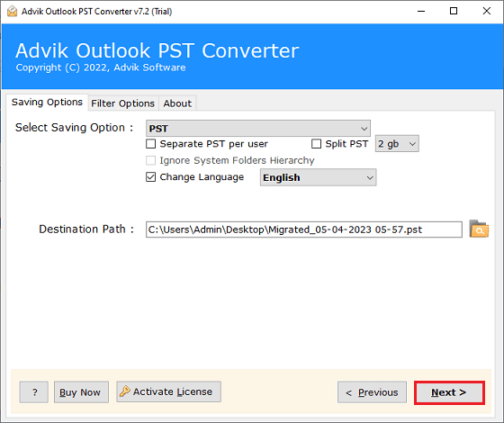504x423 pixels.
Task: Close the Advik PST Converter window
Action: (487, 11)
